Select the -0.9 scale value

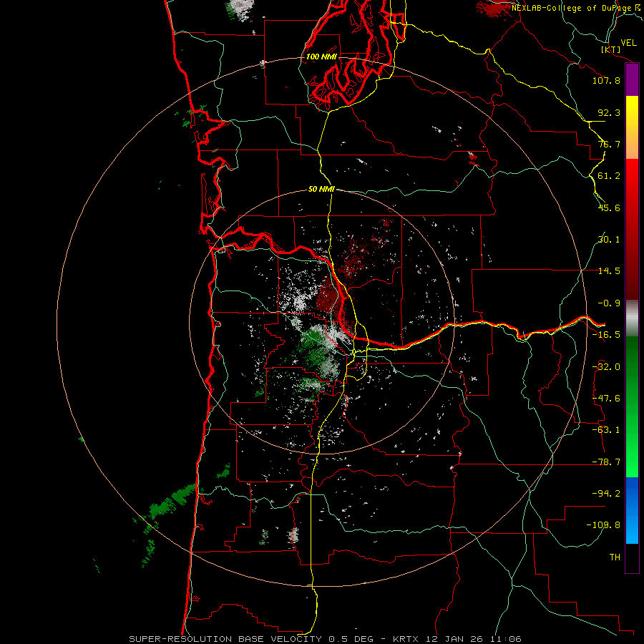coord(609,303)
